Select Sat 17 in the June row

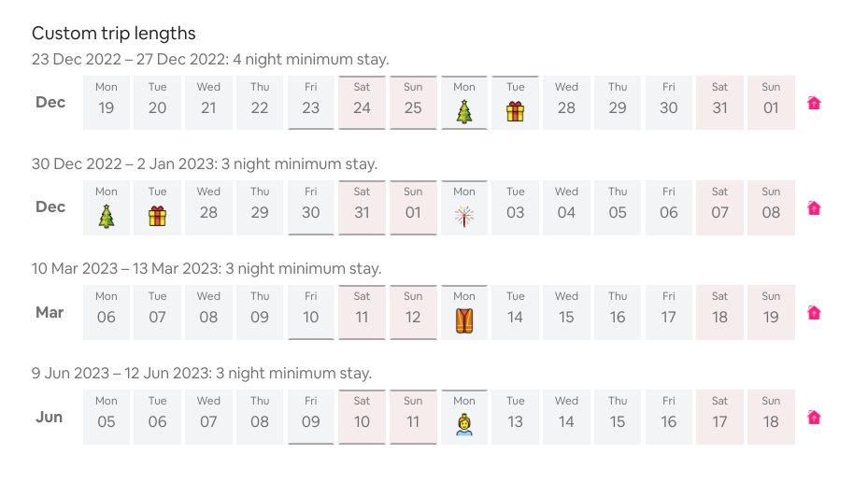pos(719,417)
